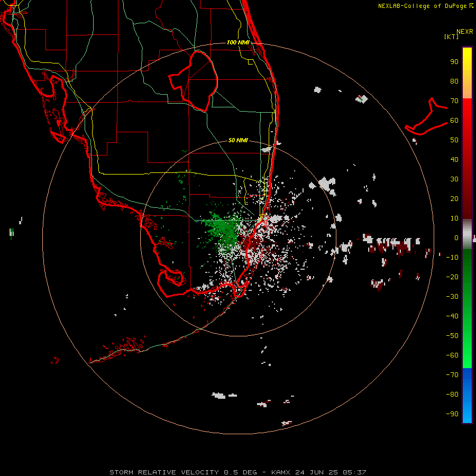Click the -20 knot scale value
Screen dimensions: 476x476
coord(452,277)
